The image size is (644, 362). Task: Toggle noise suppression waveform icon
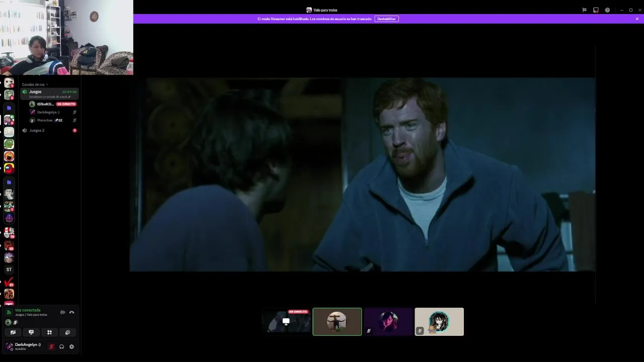(63, 312)
